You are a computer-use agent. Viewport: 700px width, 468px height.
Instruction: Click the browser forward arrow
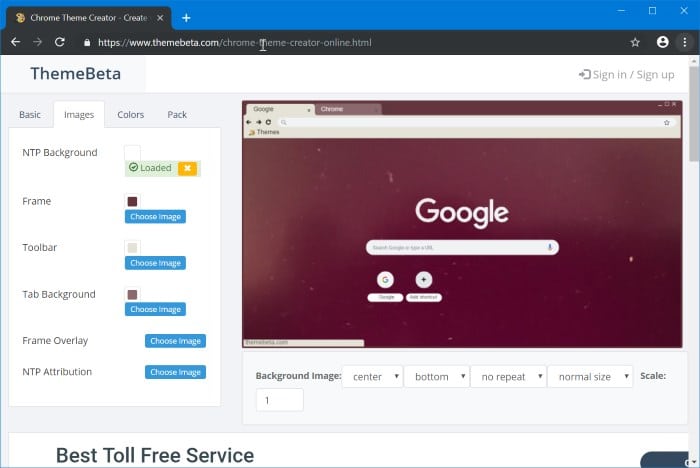point(38,42)
